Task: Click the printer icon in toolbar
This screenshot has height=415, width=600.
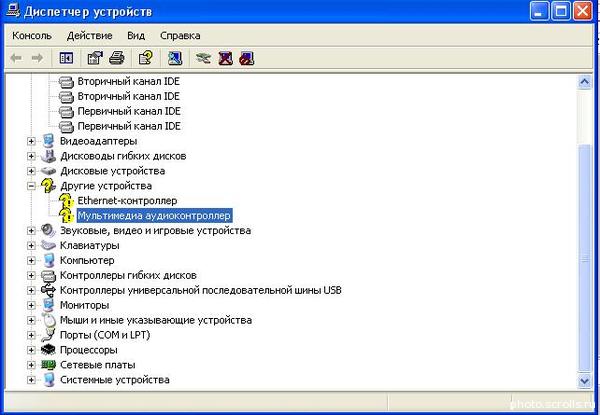Action: click(x=117, y=58)
